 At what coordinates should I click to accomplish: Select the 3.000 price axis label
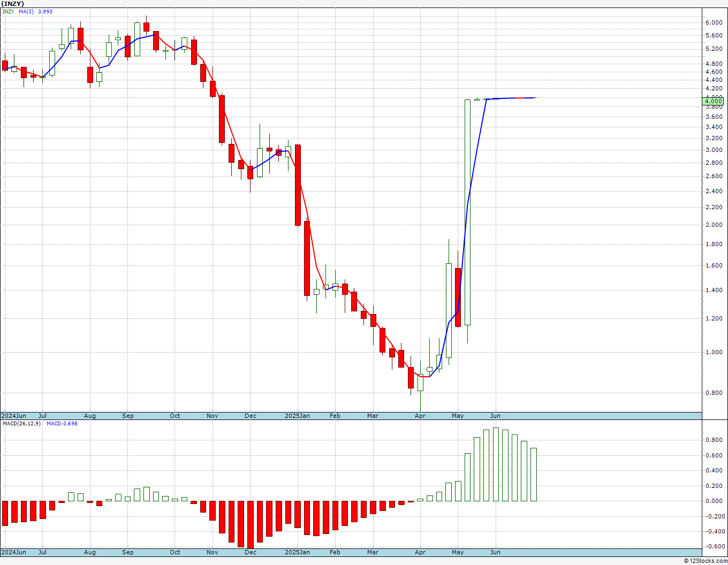coord(714,150)
